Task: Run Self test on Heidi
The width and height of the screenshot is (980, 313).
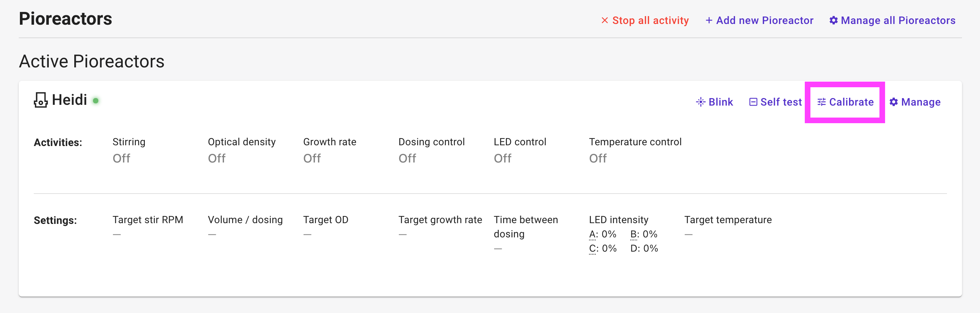Action: [x=775, y=102]
